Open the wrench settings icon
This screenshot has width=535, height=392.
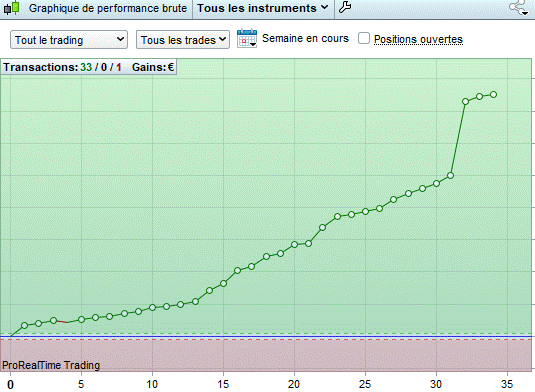pos(345,7)
